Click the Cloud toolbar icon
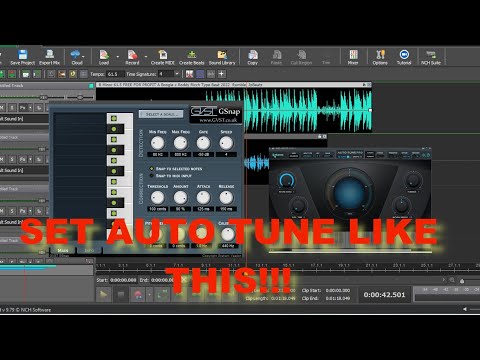 pos(76,57)
